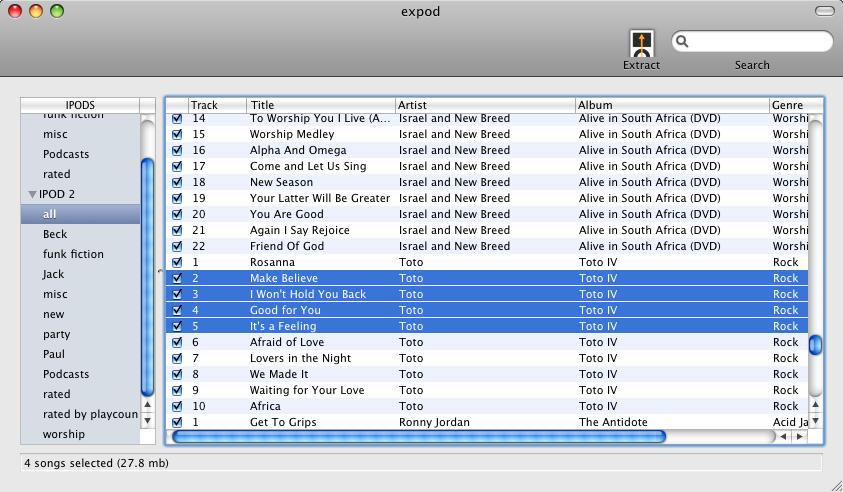Sort by Genre column header

click(x=796, y=105)
